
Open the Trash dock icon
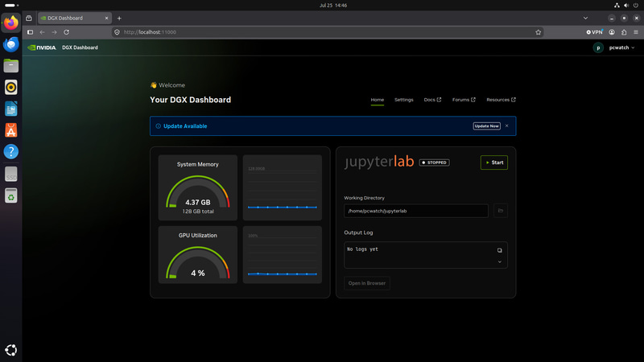(11, 195)
